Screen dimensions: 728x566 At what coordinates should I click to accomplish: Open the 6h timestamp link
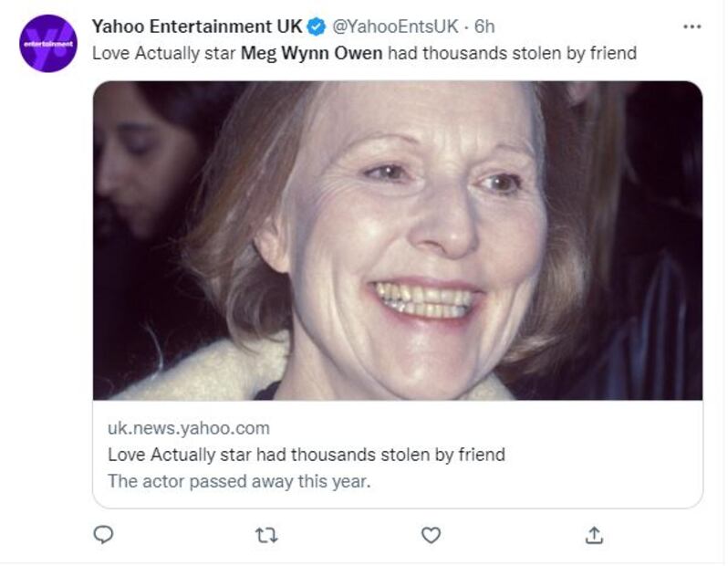coord(484,26)
